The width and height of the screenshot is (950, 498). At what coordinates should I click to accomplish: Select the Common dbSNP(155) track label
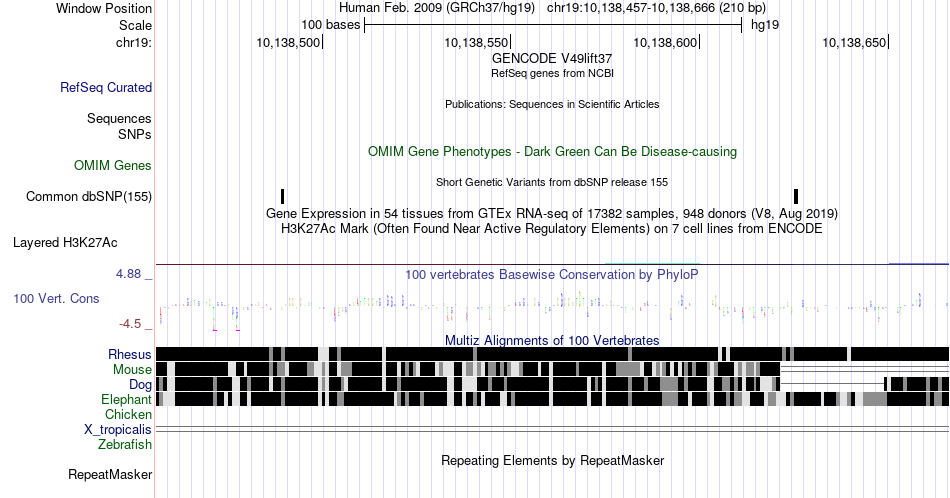pyautogui.click(x=89, y=196)
